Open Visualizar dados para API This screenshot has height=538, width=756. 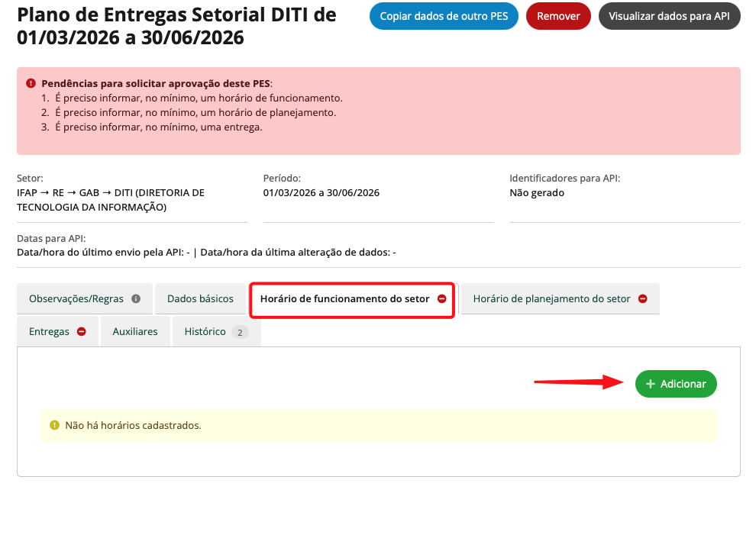click(669, 16)
